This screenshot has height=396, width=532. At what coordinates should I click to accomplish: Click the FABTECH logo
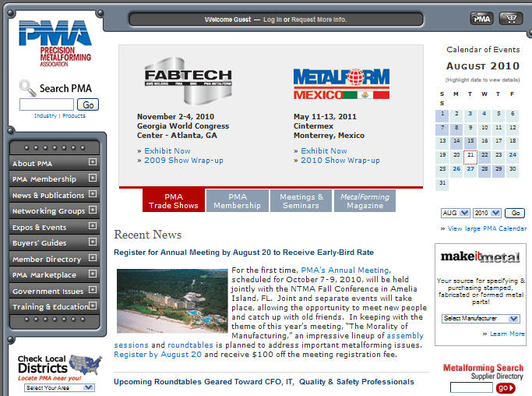(x=188, y=81)
